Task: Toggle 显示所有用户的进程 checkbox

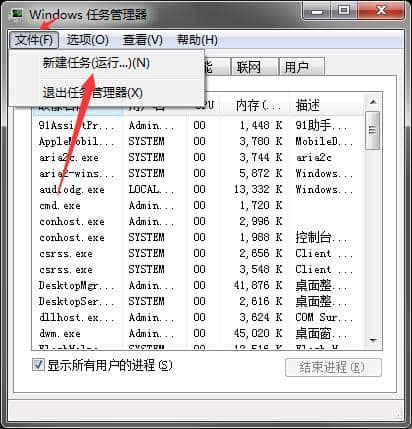Action: point(38,365)
